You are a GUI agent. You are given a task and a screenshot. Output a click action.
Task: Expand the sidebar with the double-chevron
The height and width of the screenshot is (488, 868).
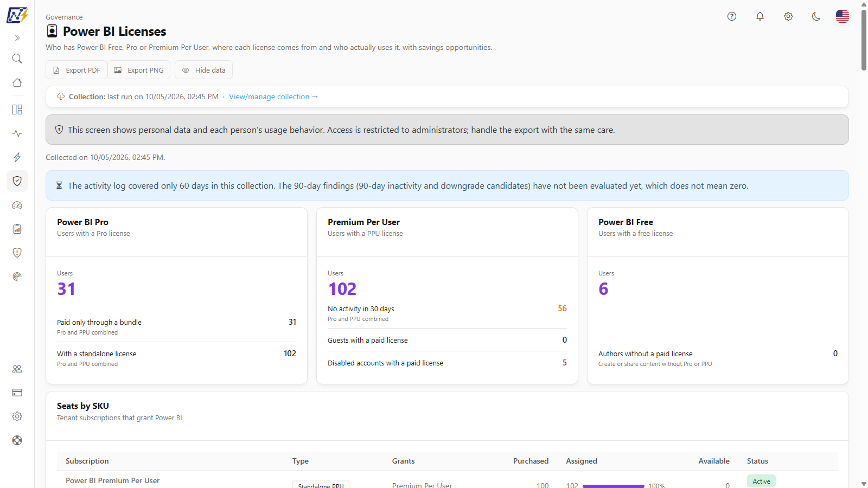[x=17, y=38]
